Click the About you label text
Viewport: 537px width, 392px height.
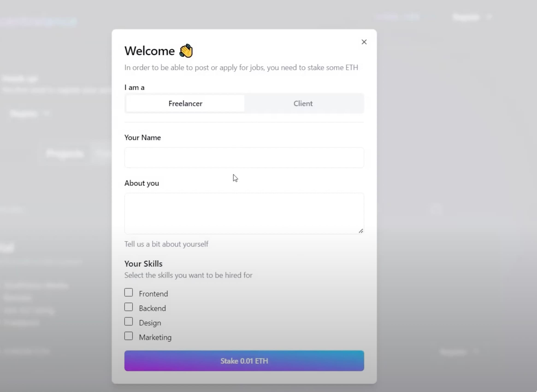141,183
